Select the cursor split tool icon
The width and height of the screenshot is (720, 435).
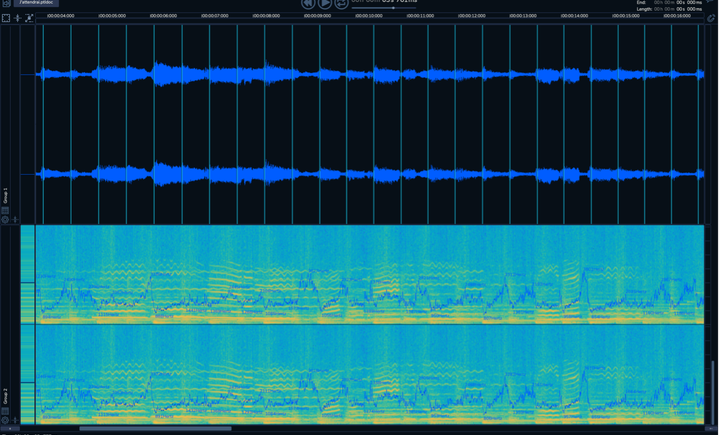(17, 18)
